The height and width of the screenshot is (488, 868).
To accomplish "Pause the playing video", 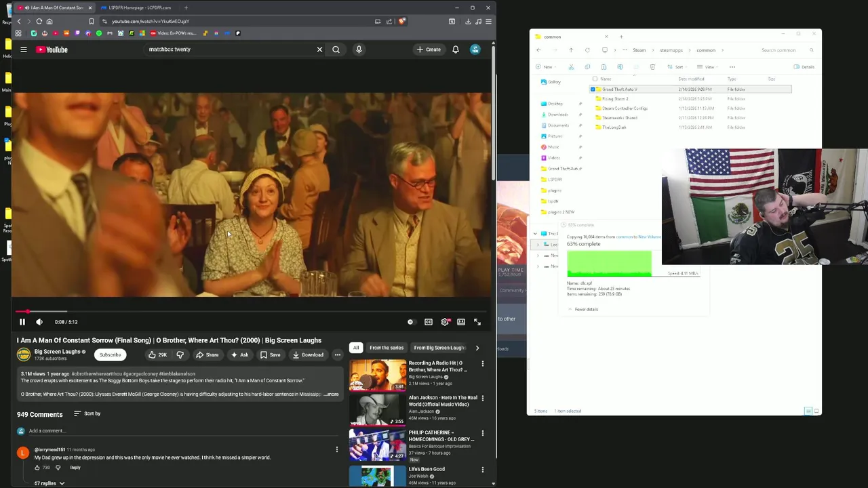I will click(x=22, y=322).
